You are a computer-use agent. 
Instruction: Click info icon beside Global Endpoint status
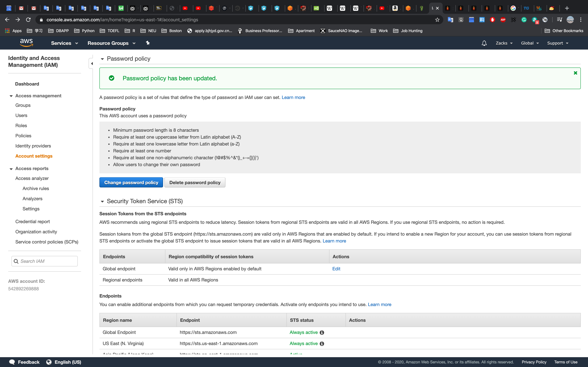click(322, 333)
